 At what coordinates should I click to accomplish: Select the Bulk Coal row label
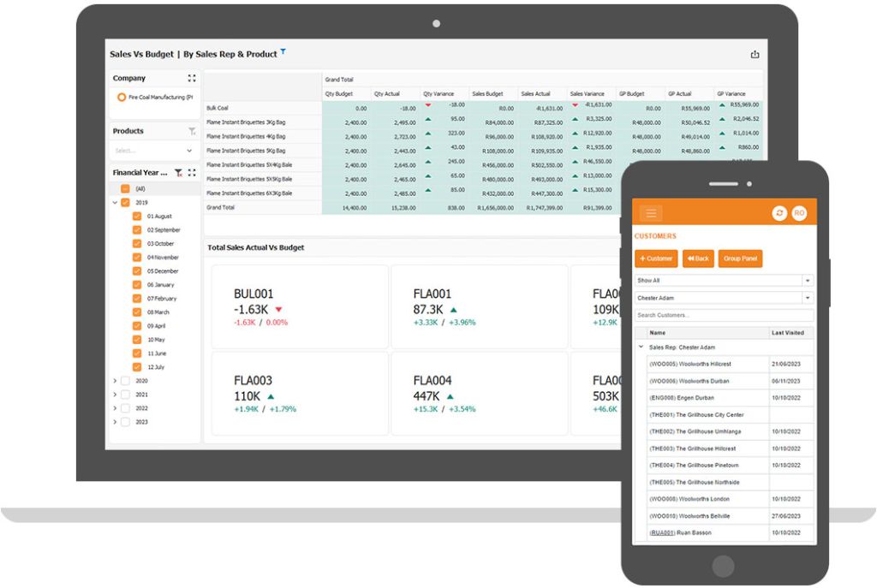[217, 108]
